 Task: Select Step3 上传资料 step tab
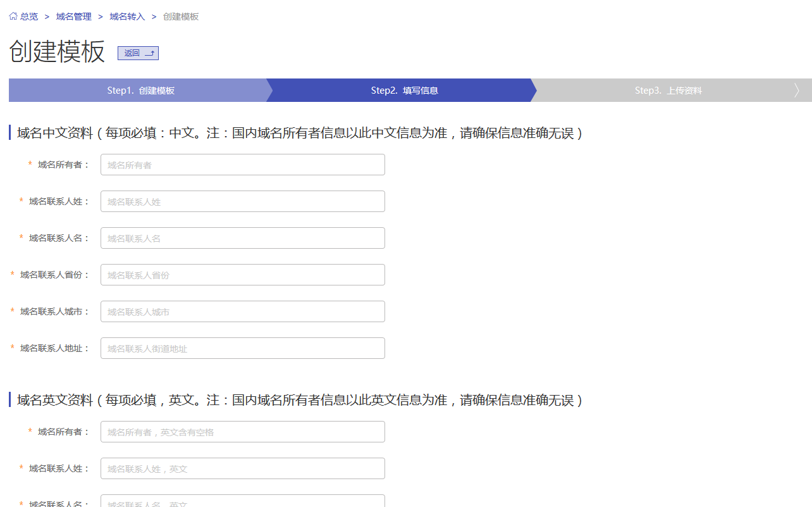click(668, 91)
